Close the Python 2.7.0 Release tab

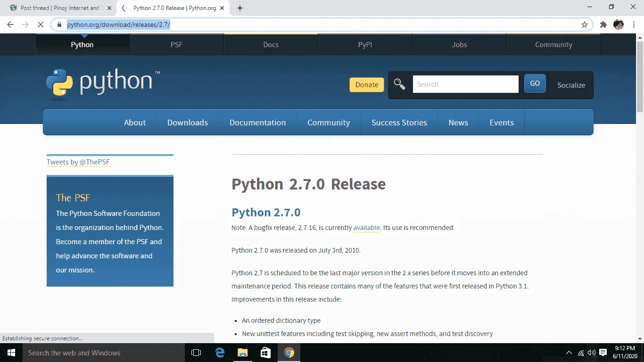(x=222, y=8)
